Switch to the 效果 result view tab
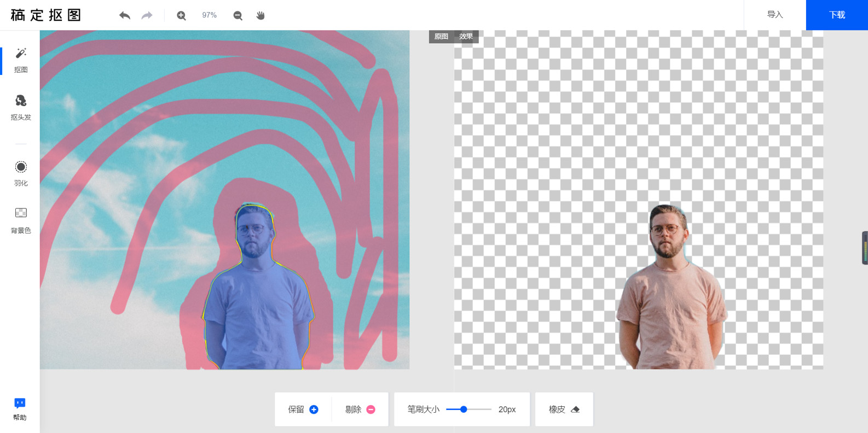 click(x=466, y=37)
